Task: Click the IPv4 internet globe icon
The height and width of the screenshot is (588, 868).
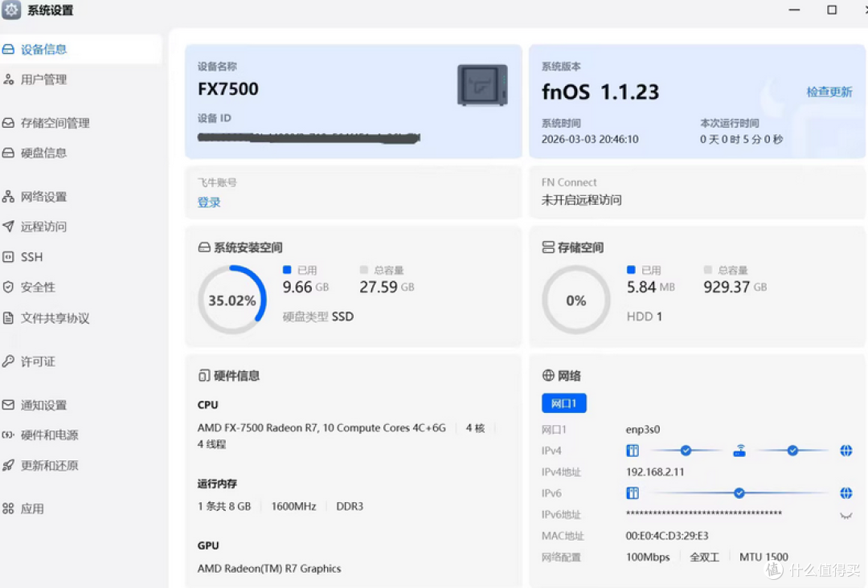Action: pos(845,451)
